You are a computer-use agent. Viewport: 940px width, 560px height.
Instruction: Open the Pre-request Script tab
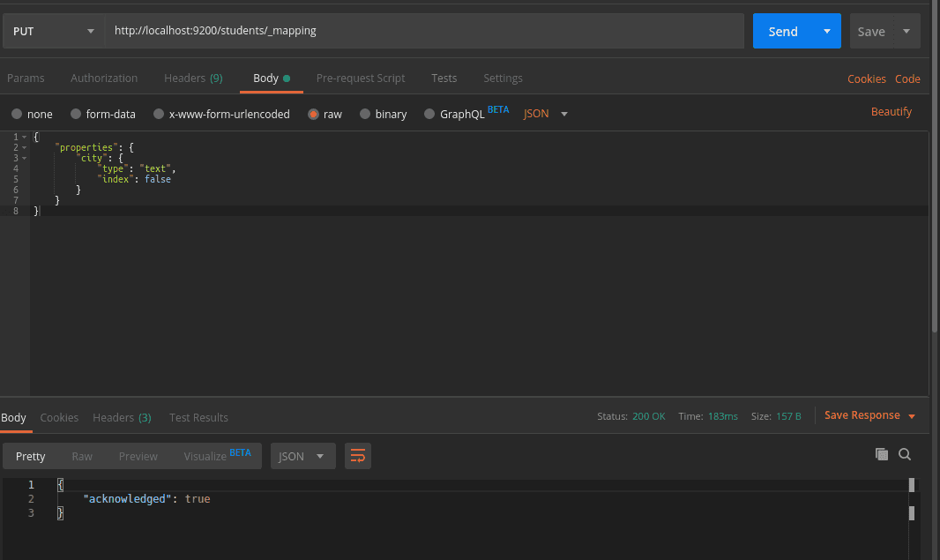(x=361, y=78)
